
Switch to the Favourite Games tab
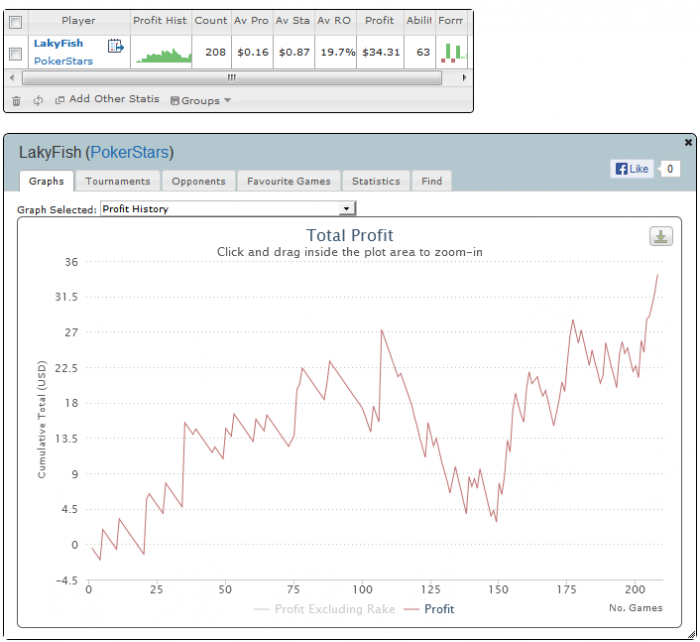click(289, 181)
